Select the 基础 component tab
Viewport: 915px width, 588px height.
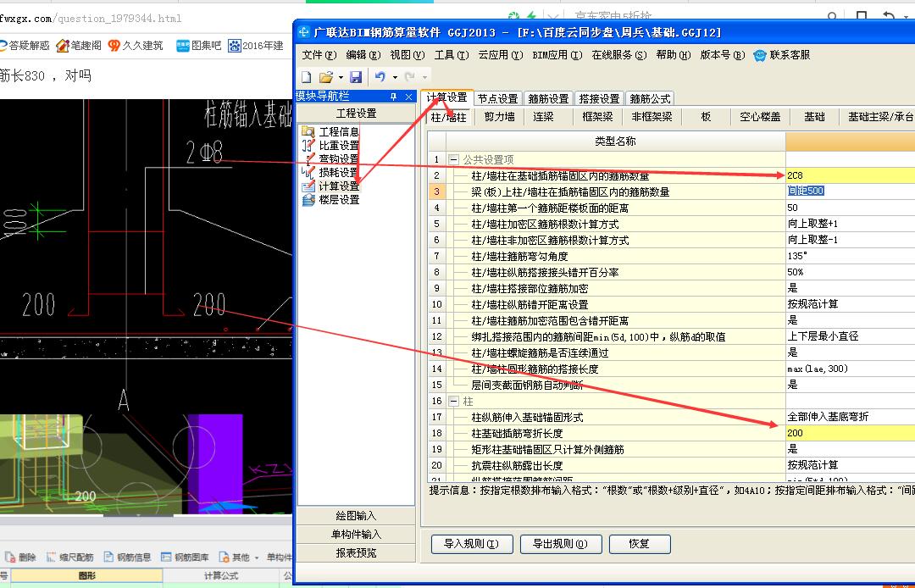[814, 117]
